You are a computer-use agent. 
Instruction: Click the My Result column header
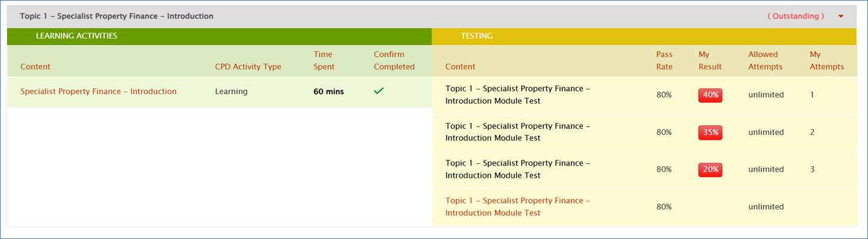click(x=710, y=60)
